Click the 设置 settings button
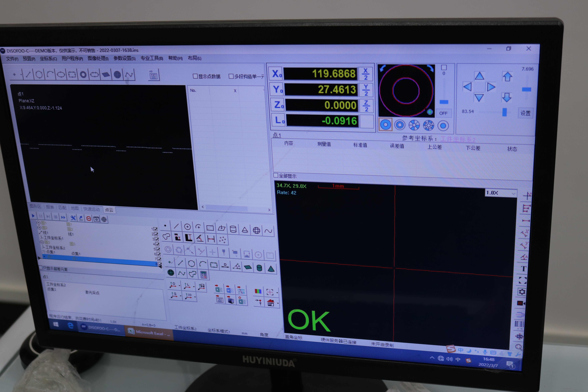The image size is (588, 392). coord(525,113)
